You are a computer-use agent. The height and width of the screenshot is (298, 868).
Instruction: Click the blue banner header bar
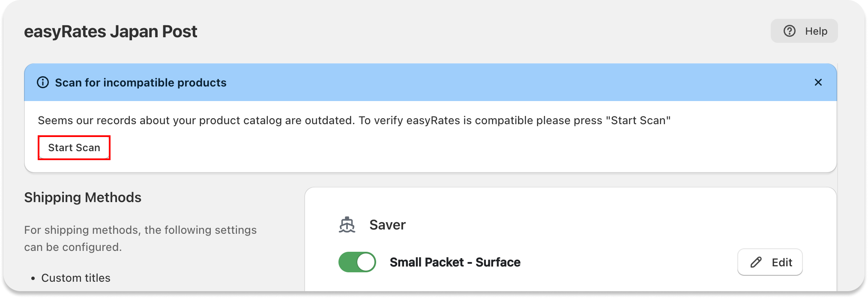[x=430, y=82]
